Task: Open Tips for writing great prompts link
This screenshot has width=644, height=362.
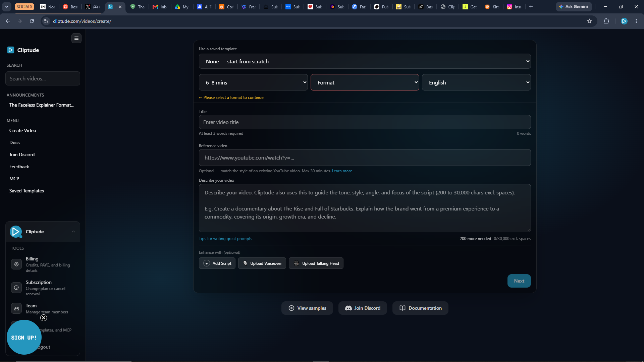Action: click(x=225, y=239)
